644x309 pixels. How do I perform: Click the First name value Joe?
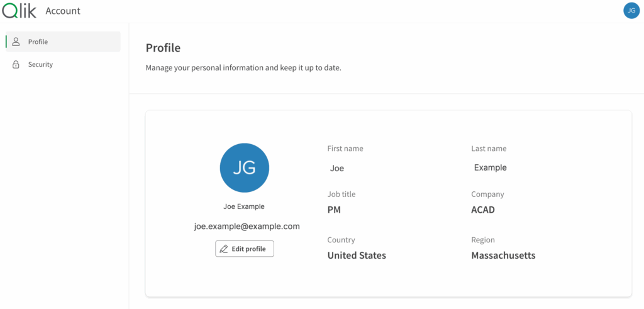click(337, 169)
